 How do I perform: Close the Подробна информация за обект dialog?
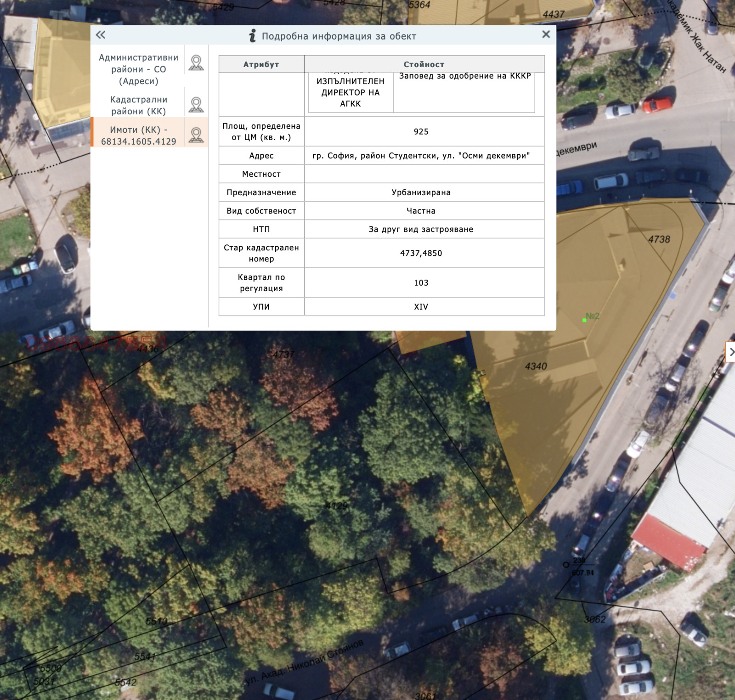coord(545,34)
